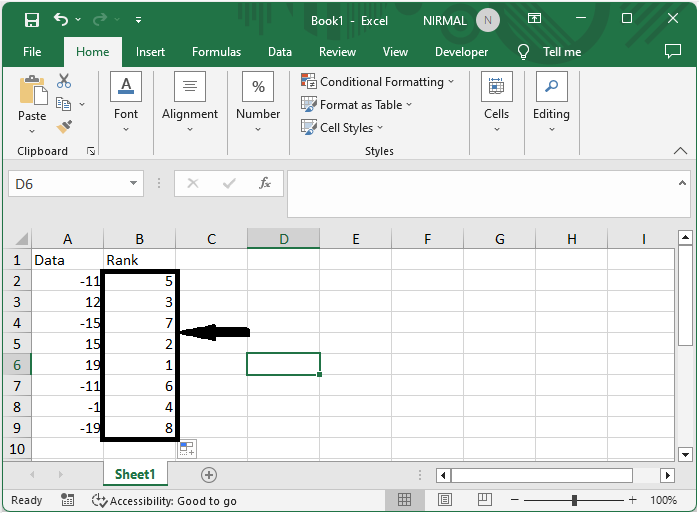Switch to the Data tab
The height and width of the screenshot is (513, 699).
(280, 52)
